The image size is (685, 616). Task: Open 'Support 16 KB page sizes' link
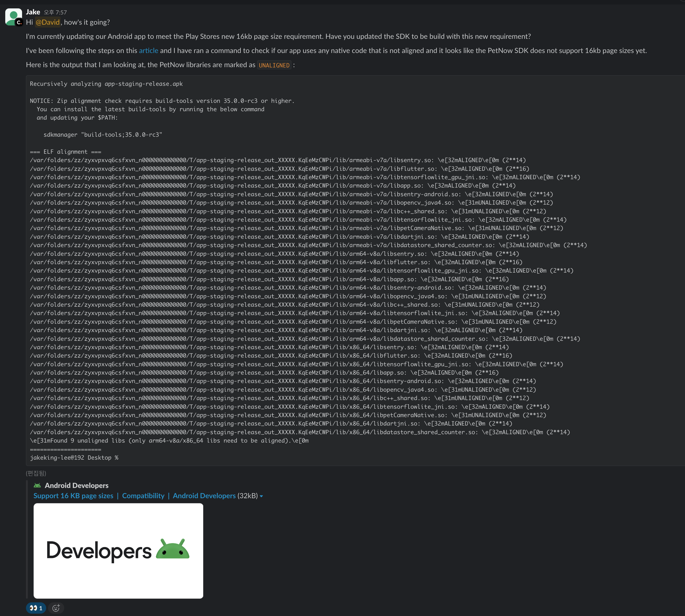[73, 496]
